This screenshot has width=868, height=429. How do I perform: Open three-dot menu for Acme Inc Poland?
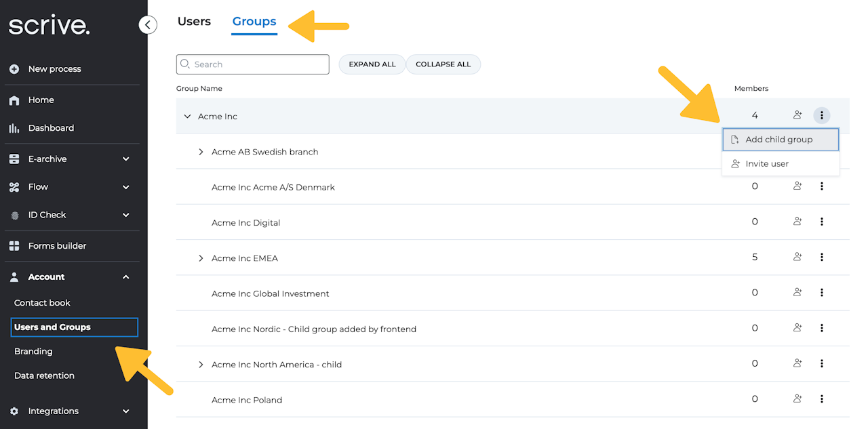coord(821,399)
